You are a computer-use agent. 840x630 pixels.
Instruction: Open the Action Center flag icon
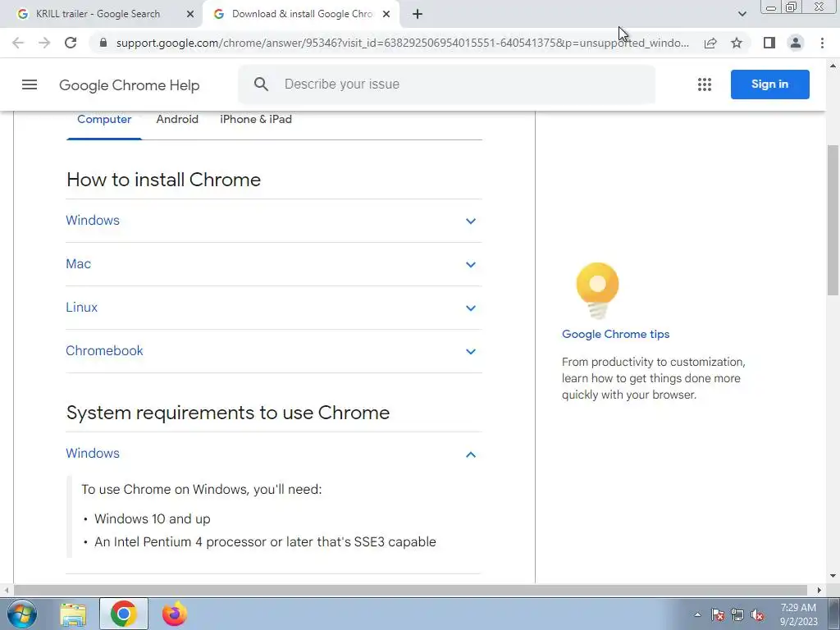(x=718, y=615)
